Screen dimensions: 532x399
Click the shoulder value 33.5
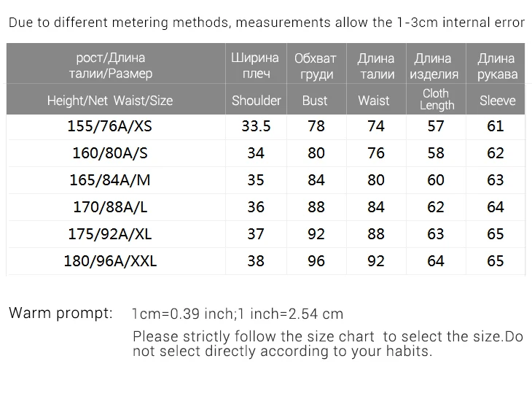click(x=256, y=126)
